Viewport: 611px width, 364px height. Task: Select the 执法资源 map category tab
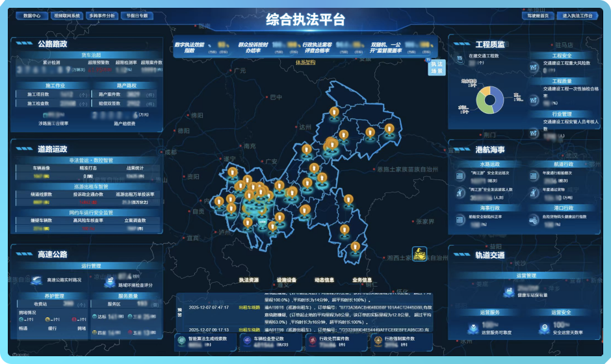point(248,280)
